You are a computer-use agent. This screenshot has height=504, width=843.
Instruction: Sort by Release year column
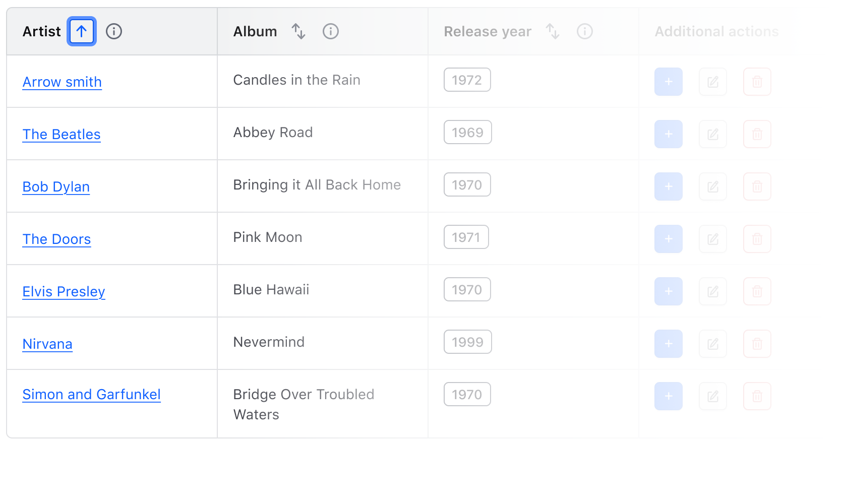(553, 31)
